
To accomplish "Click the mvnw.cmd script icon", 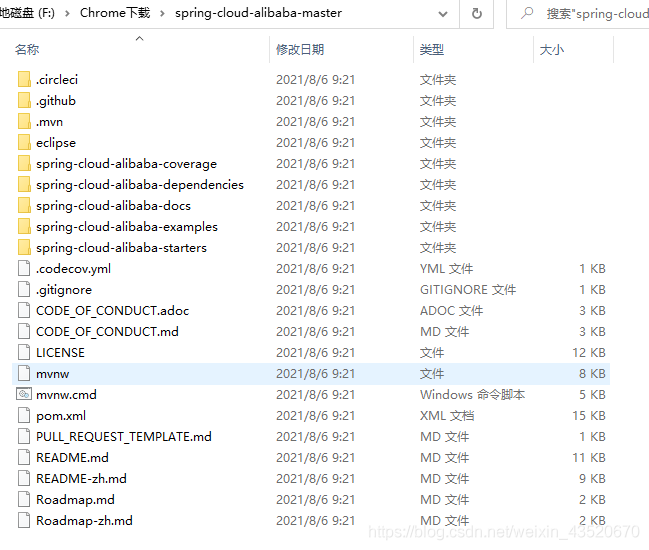I will [24, 394].
